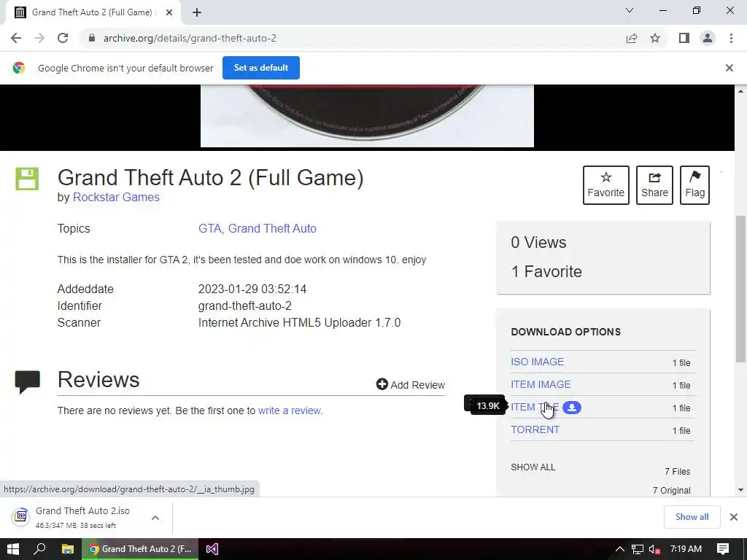Click the browser forward arrow
Viewport: 747px width, 560px height.
tap(39, 38)
